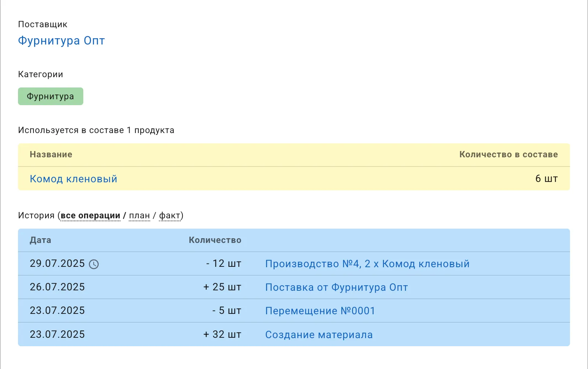This screenshot has width=588, height=369.
Task: Open the supplier link Фурнитура Опт
Action: point(61,41)
